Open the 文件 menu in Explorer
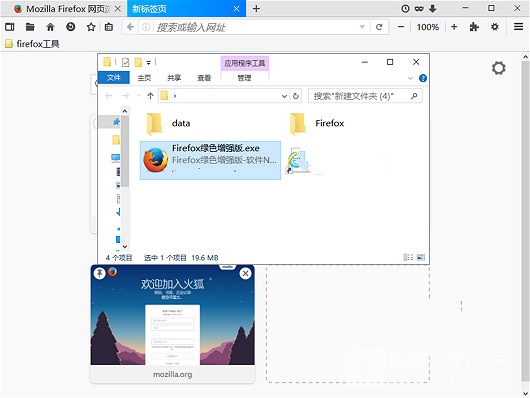 tap(114, 78)
